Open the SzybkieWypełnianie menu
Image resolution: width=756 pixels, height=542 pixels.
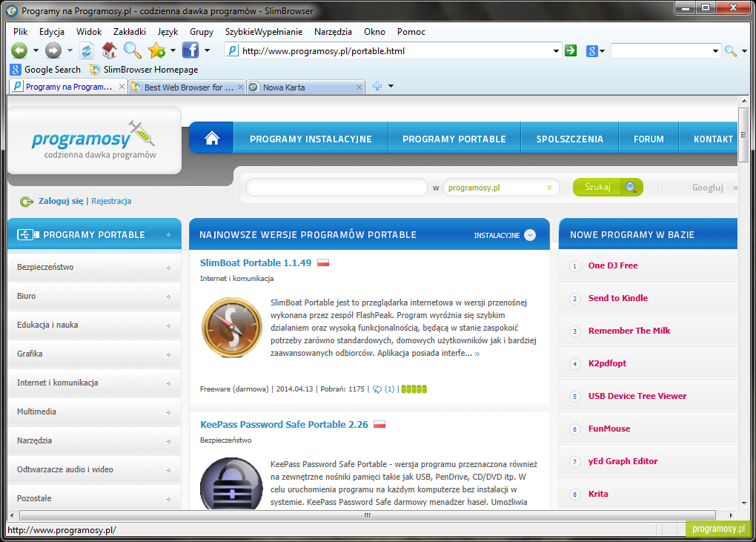click(264, 32)
